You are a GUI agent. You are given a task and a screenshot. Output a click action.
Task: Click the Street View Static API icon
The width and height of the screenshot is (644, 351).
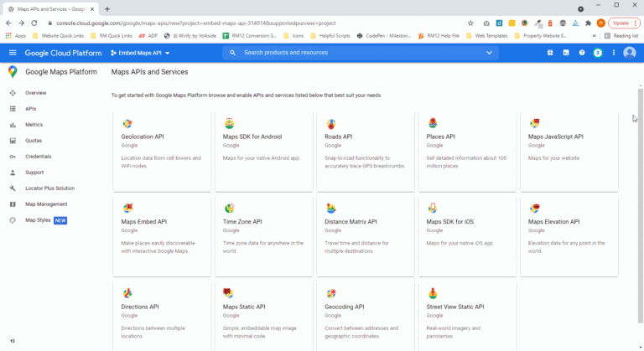[x=433, y=293]
